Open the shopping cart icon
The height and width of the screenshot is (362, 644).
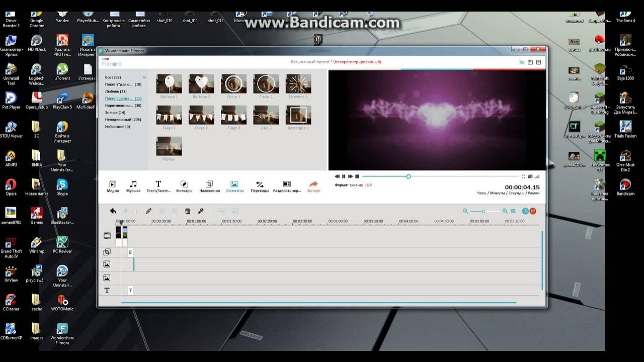[x=522, y=62]
